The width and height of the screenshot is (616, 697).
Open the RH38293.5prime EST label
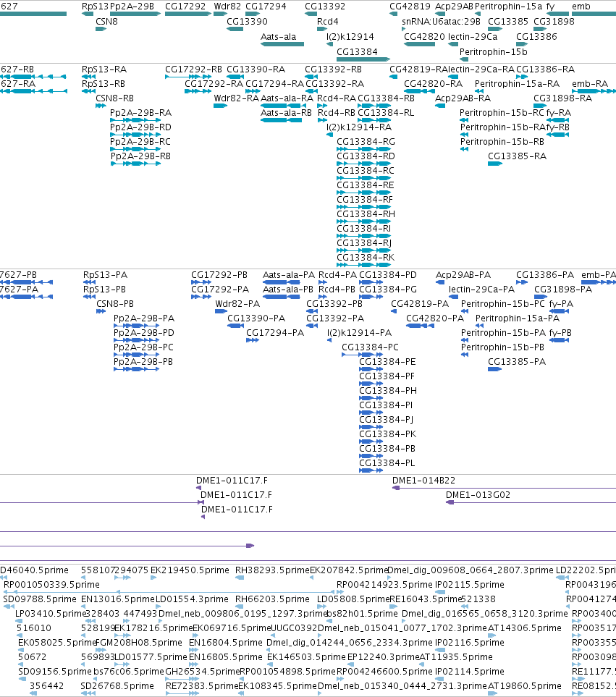pos(272,570)
